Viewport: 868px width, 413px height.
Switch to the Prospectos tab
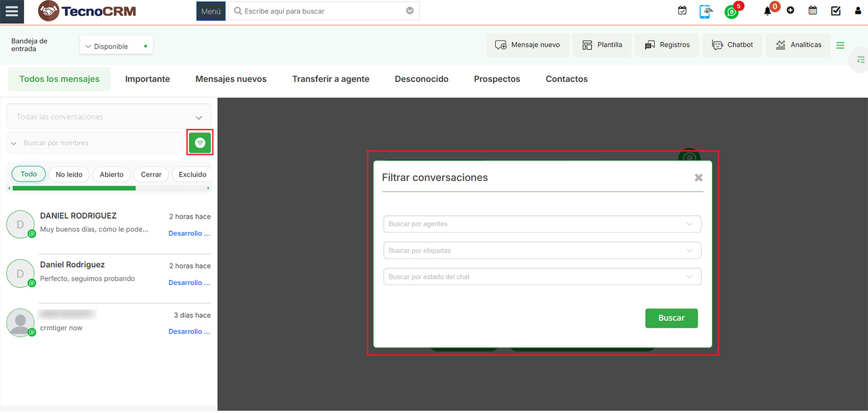(x=496, y=79)
